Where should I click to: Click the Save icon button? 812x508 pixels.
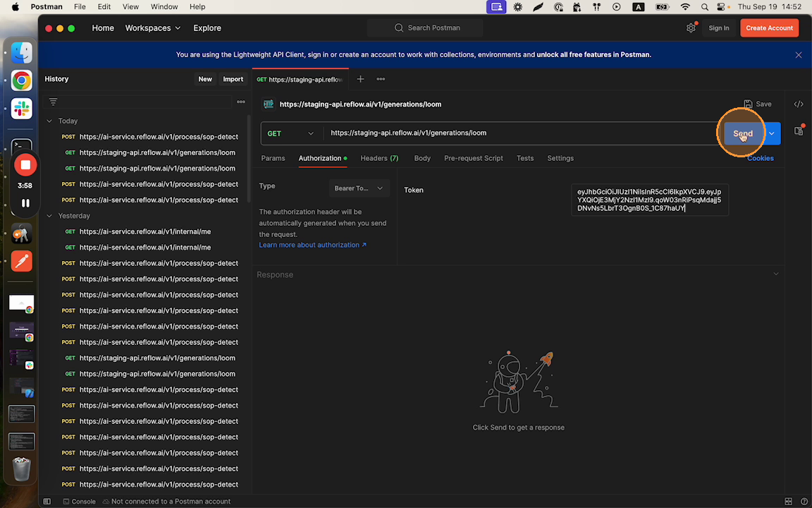pyautogui.click(x=758, y=104)
